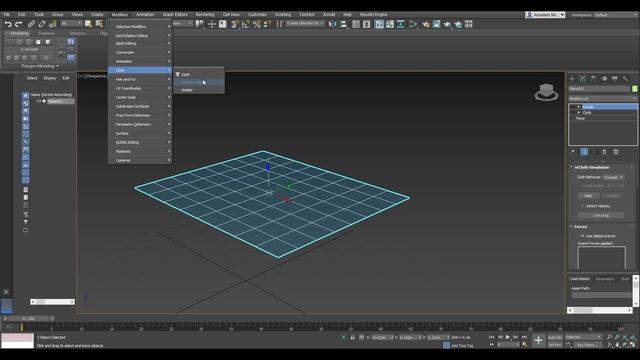Open the Hierarchy panel icon
This screenshot has width=640, height=360.
point(593,78)
